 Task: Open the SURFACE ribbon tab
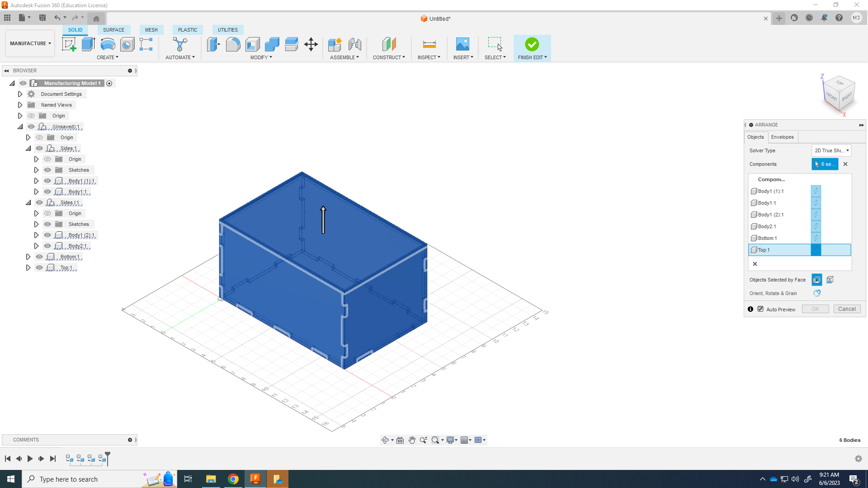(113, 30)
